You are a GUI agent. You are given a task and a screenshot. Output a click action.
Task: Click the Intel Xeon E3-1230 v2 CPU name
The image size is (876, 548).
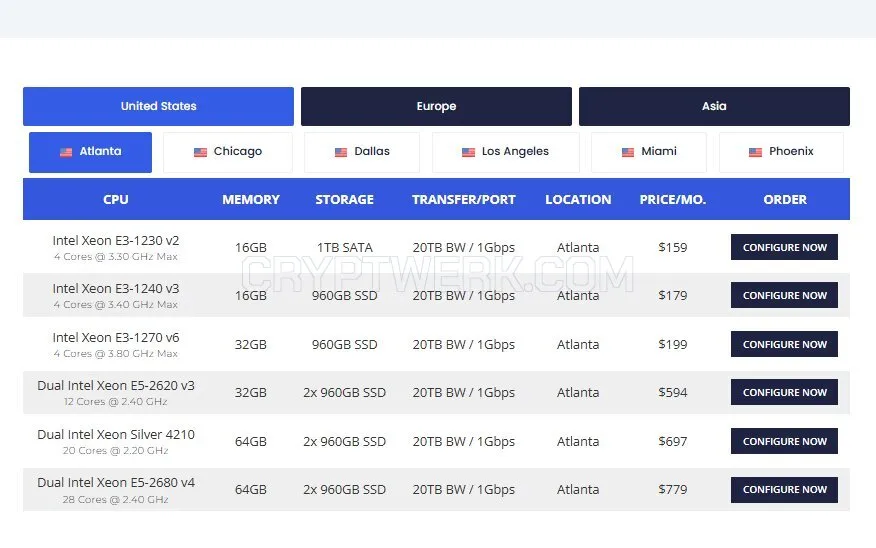(x=116, y=240)
